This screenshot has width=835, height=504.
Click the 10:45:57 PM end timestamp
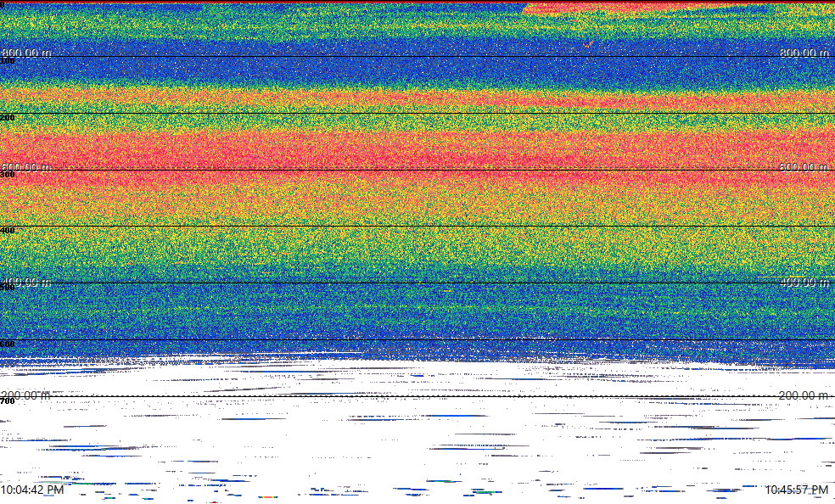click(797, 490)
